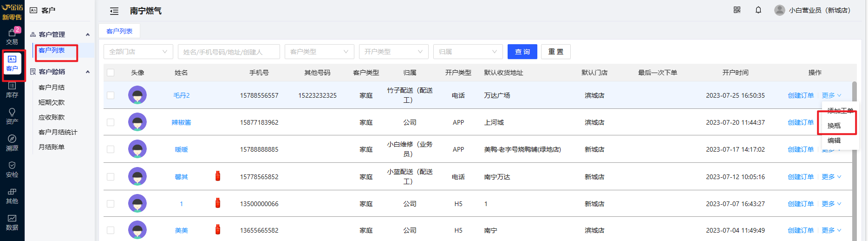This screenshot has width=868, height=241.
Task: Open customer name link 毛丹2
Action: (181, 95)
